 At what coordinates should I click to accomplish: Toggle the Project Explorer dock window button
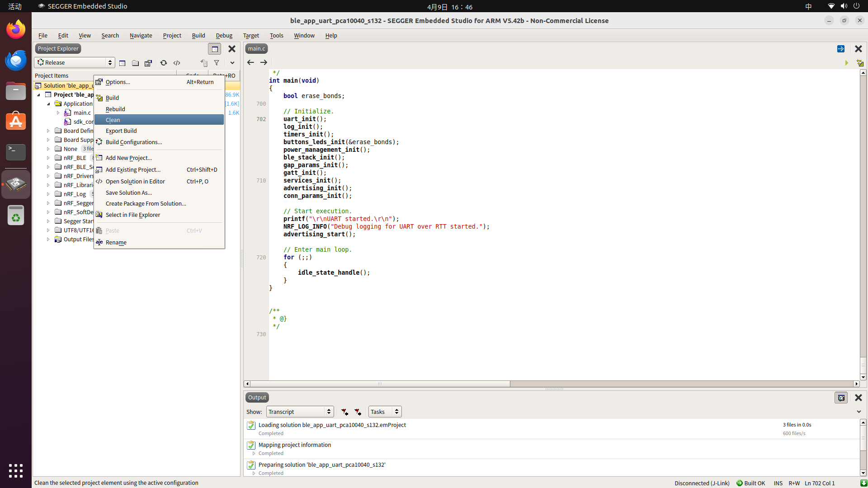[215, 49]
